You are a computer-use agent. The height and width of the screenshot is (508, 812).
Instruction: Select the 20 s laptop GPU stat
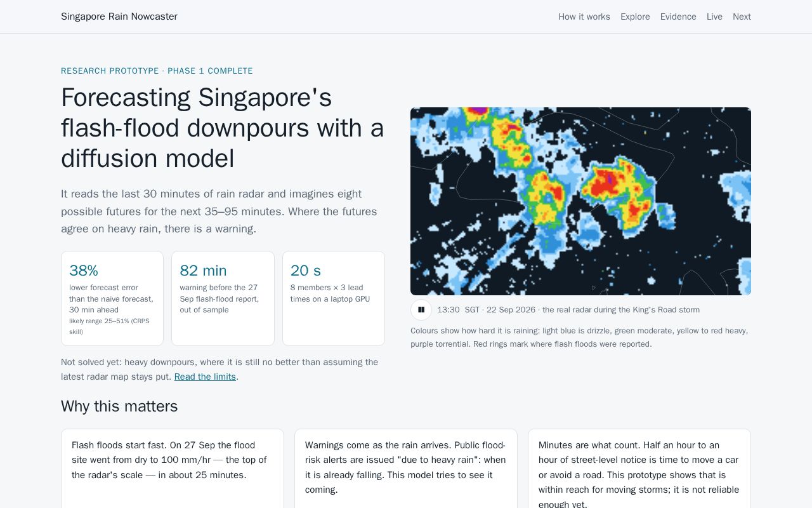click(x=334, y=298)
